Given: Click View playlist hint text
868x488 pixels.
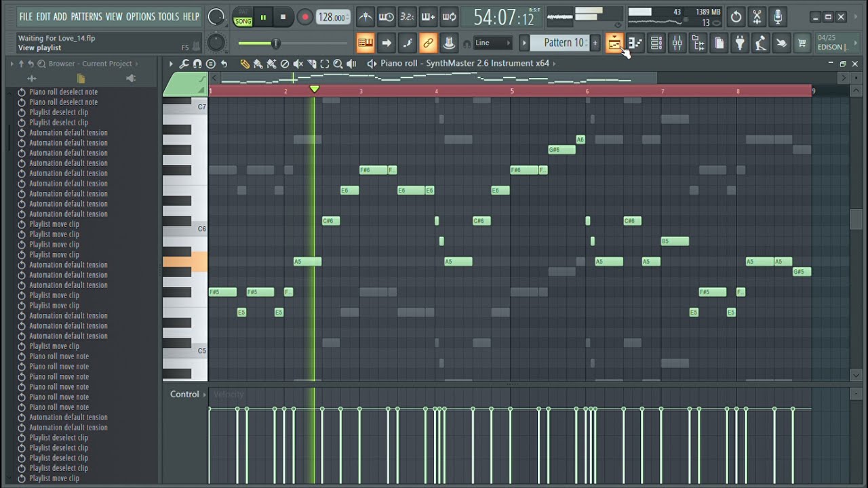Looking at the screenshot, I should 39,48.
